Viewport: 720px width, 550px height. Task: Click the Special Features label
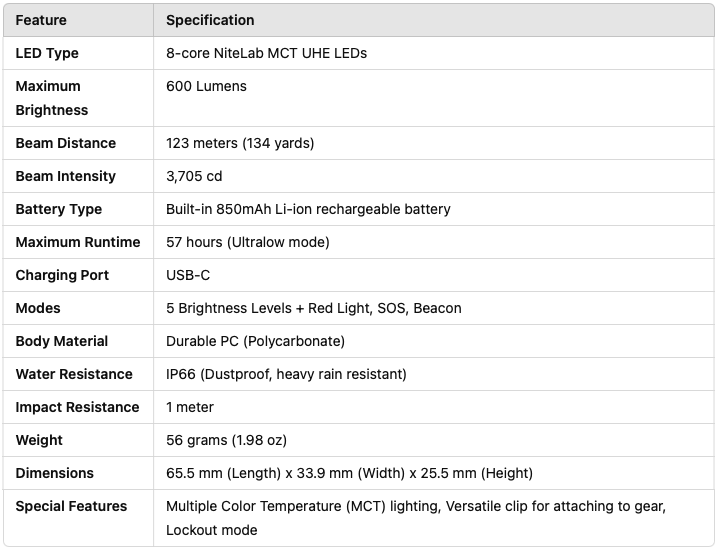pyautogui.click(x=71, y=506)
